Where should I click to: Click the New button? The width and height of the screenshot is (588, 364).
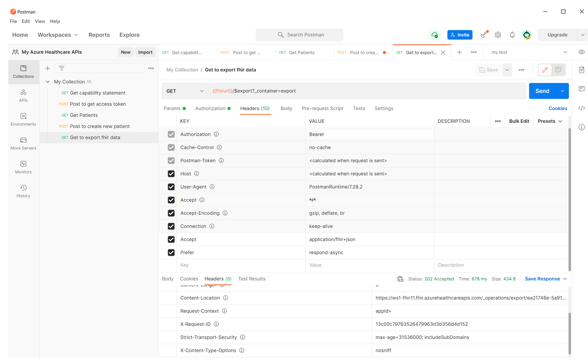[x=125, y=52]
